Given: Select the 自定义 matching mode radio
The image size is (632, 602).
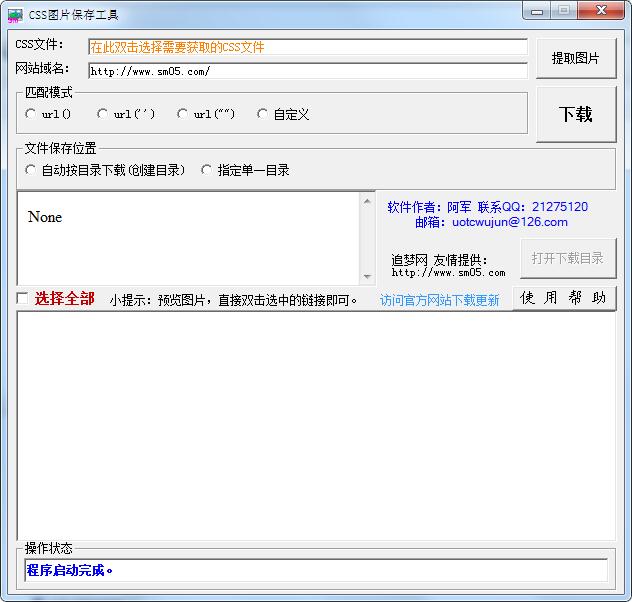Looking at the screenshot, I should tap(262, 114).
